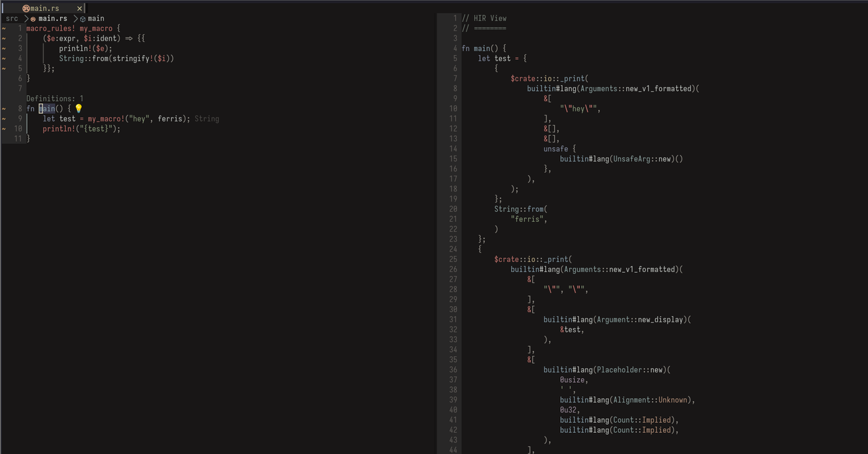Open the Definitions: 1 code lens above fn main
The width and height of the screenshot is (868, 454).
pyautogui.click(x=54, y=98)
